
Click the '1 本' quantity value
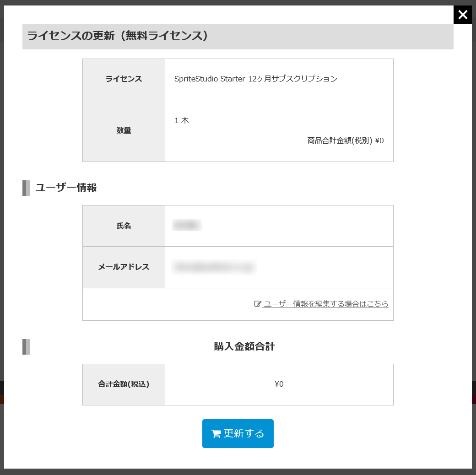(182, 120)
